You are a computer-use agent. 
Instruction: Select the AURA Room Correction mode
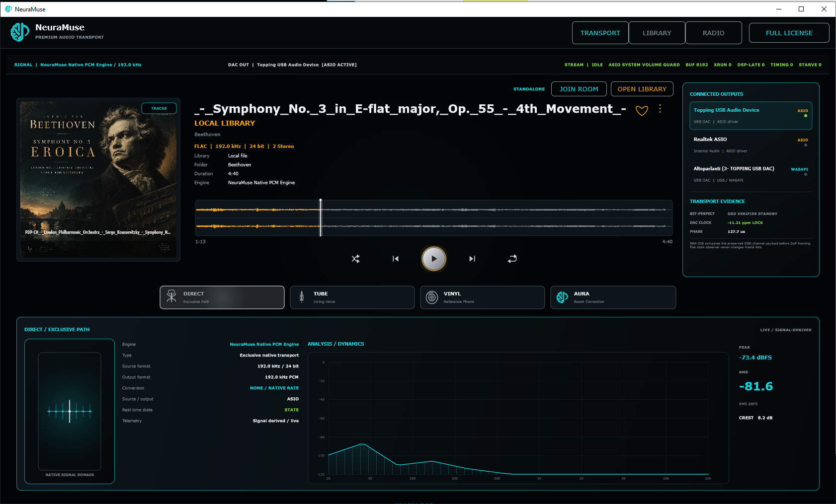(613, 297)
